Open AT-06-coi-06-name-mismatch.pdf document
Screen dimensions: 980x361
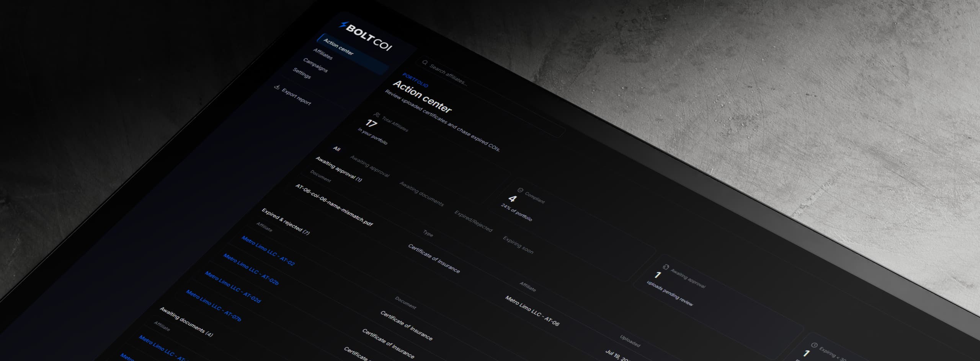tap(334, 205)
